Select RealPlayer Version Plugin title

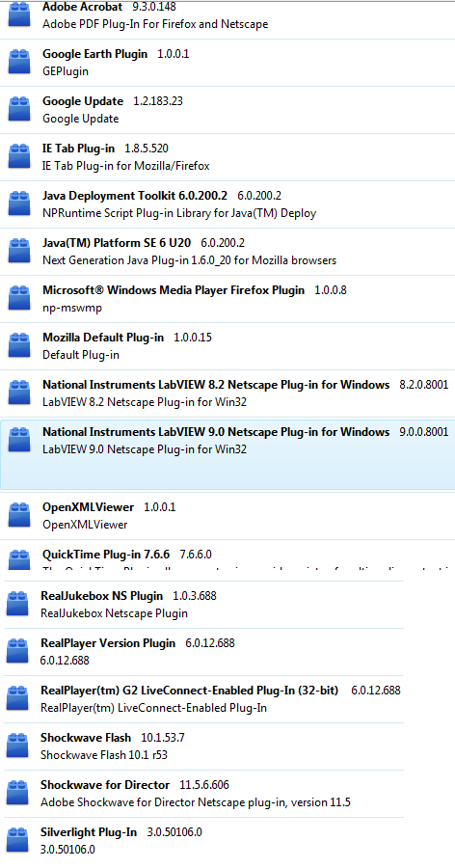coord(108,643)
